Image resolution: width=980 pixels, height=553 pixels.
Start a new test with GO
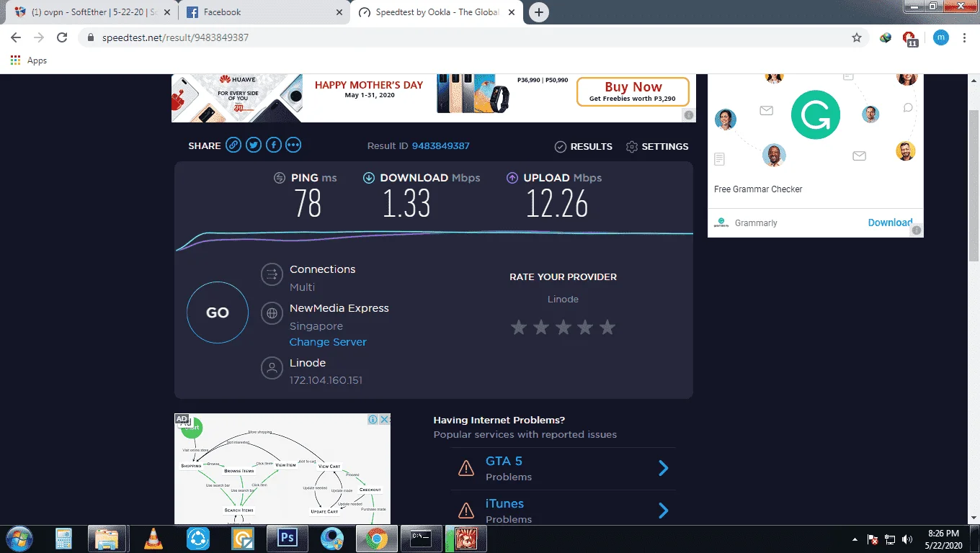click(x=218, y=313)
